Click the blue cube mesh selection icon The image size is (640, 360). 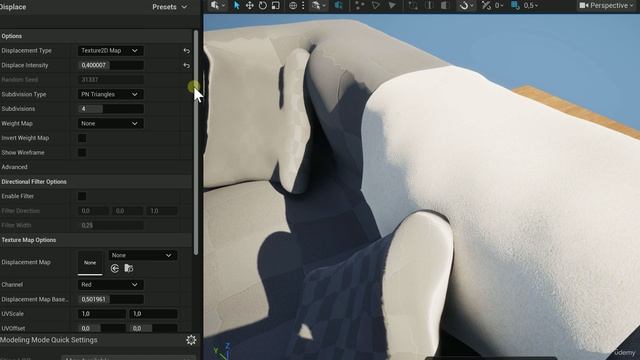click(338, 6)
